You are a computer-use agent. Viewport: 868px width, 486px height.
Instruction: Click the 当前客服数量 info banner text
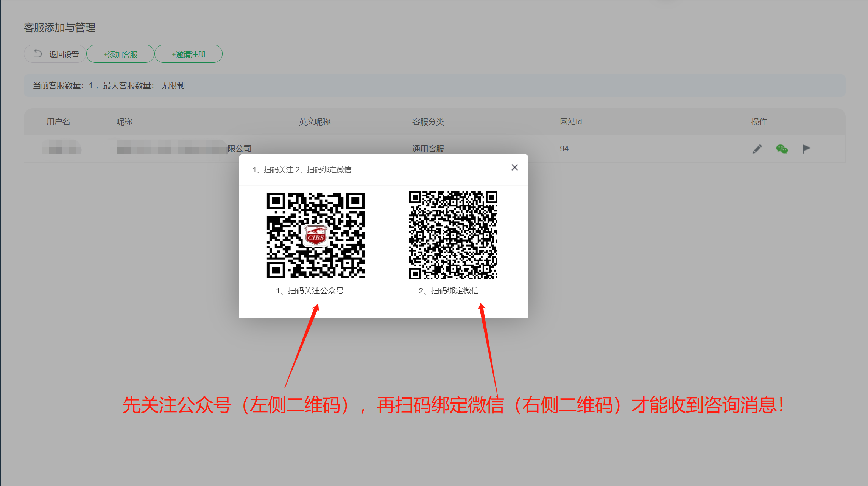tap(109, 85)
